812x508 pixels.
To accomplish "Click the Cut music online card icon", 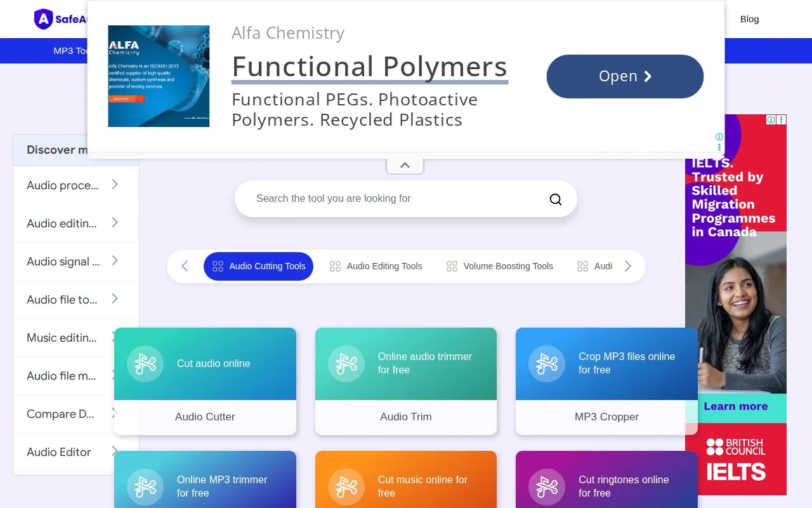I will coord(346,487).
